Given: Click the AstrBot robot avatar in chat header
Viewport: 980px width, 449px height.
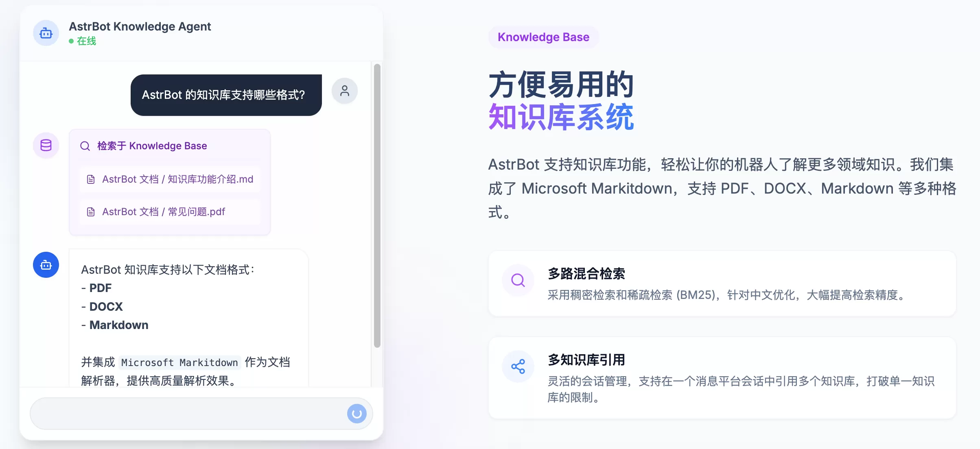Looking at the screenshot, I should 46,33.
